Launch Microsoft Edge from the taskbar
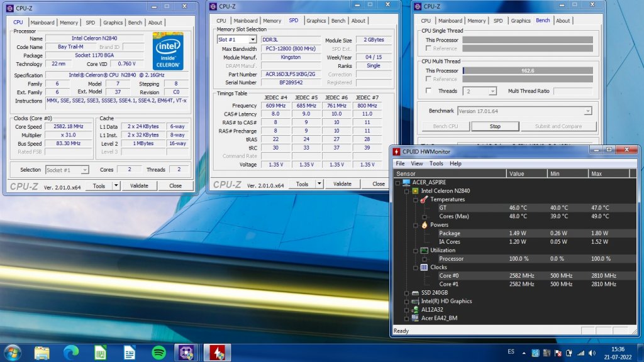Viewport: 644px width, 362px height. [71, 353]
